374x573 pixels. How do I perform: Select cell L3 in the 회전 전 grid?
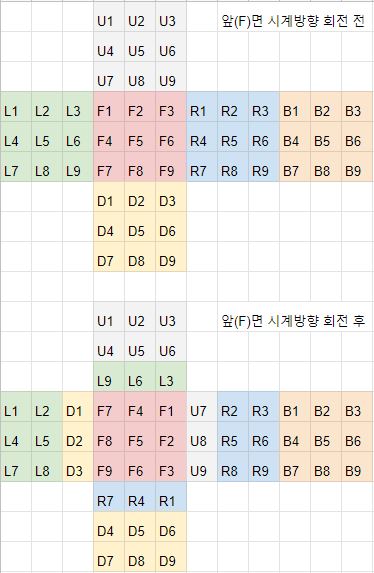(78, 107)
